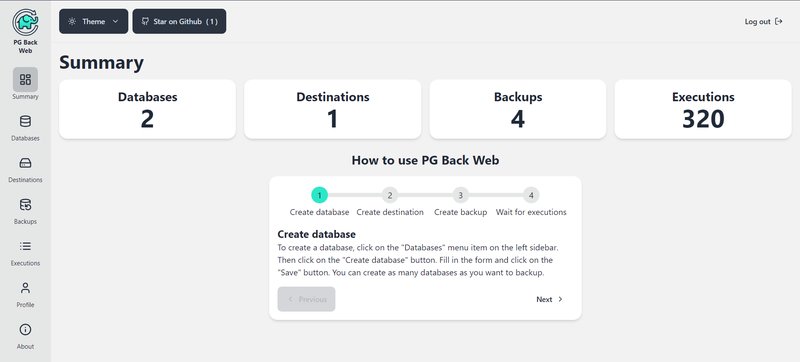Image resolution: width=800 pixels, height=362 pixels.
Task: Click the PG Back Web elephant logo
Action: (x=25, y=22)
